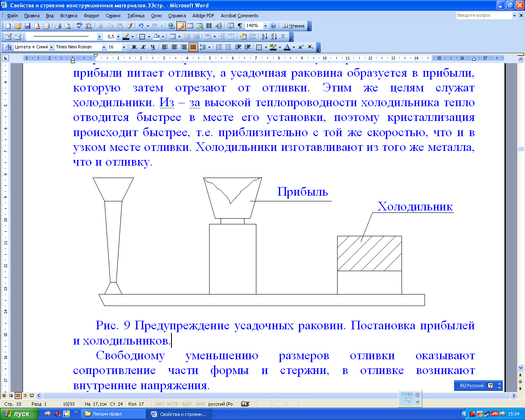Click the RU Русский language bar
The height and width of the screenshot is (420, 525).
472,386
